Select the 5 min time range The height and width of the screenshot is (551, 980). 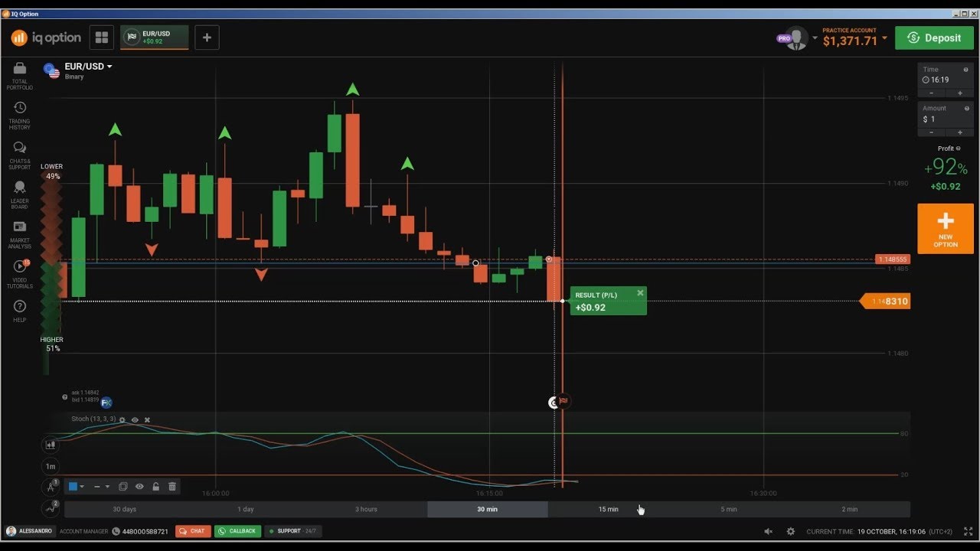(729, 509)
